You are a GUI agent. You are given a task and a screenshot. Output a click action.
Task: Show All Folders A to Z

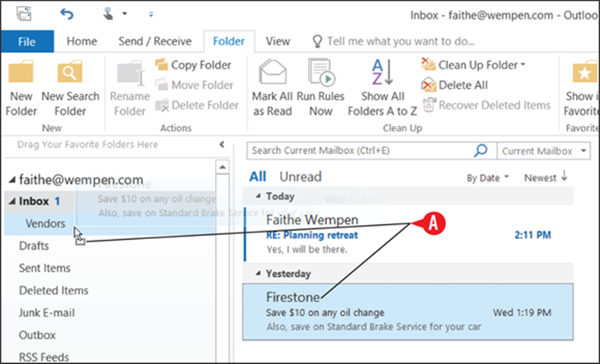[382, 88]
